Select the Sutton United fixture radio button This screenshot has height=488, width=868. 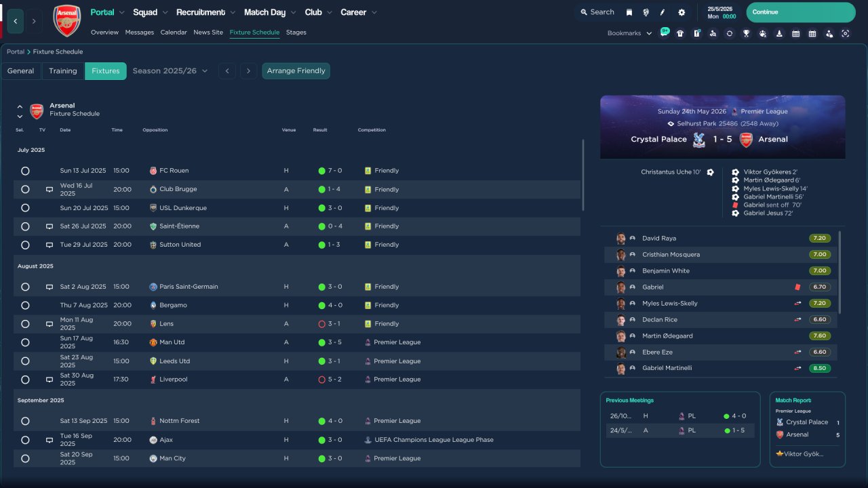coord(25,245)
